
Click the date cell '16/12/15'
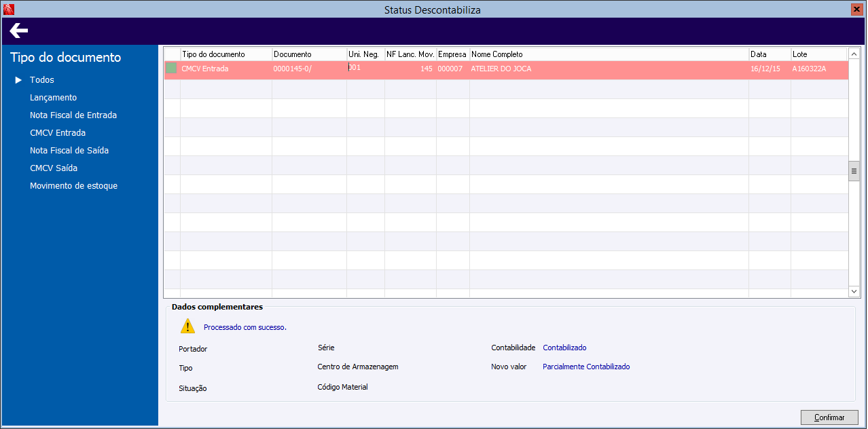coord(770,69)
